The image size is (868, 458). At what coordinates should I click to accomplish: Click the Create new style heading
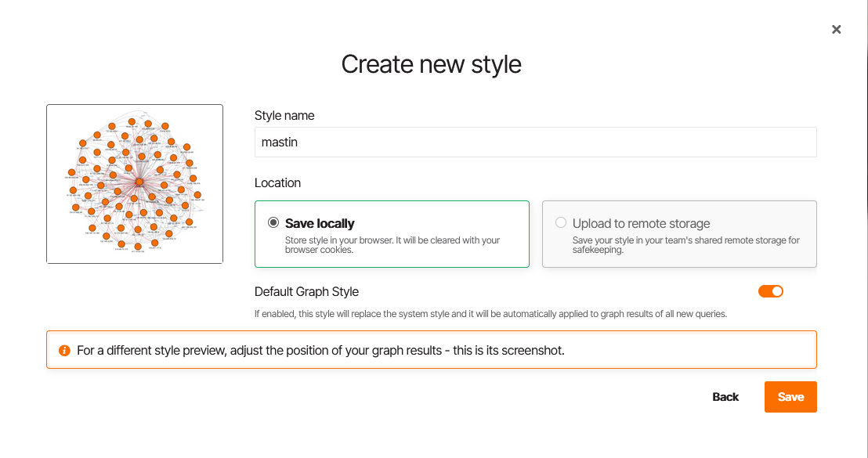pyautogui.click(x=431, y=63)
